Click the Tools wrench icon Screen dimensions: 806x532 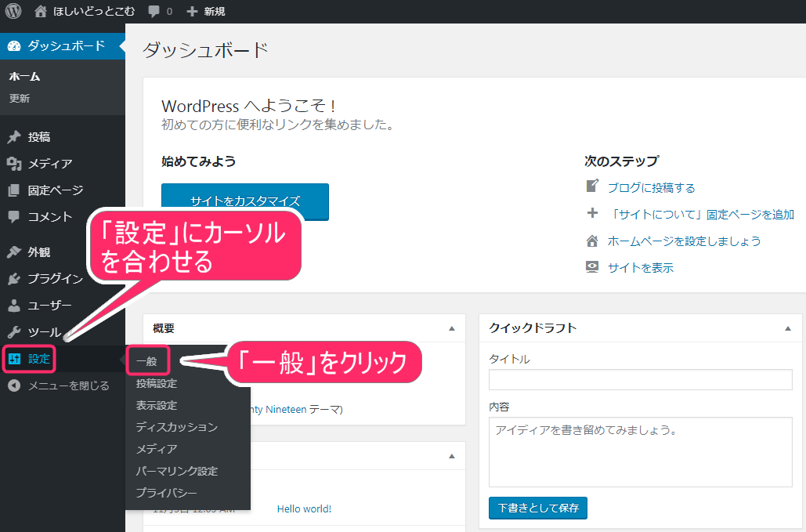[x=14, y=332]
